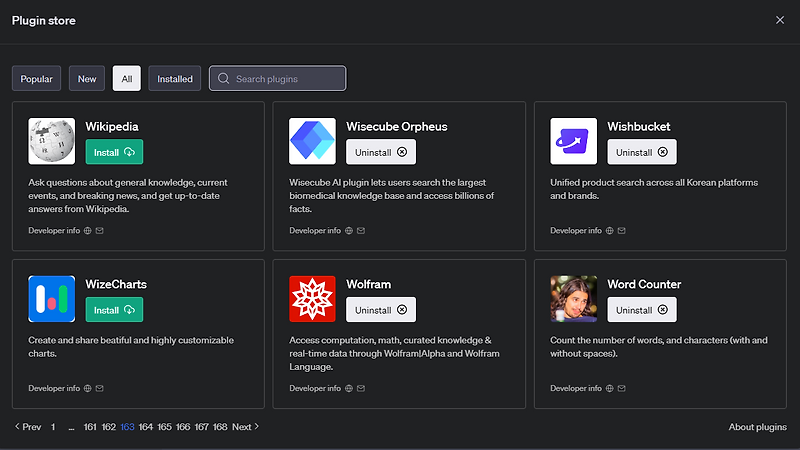Open the About plugins link
This screenshot has width=800, height=450.
click(x=757, y=428)
